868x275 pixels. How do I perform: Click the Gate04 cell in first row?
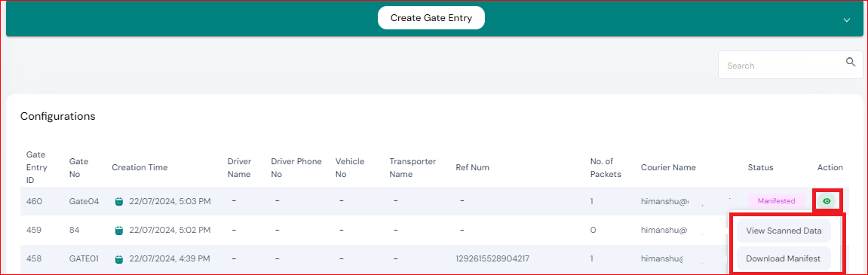[84, 201]
